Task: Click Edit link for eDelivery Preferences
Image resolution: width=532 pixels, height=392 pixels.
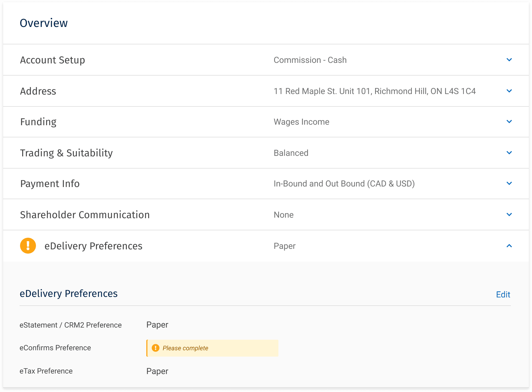Action: pyautogui.click(x=503, y=295)
